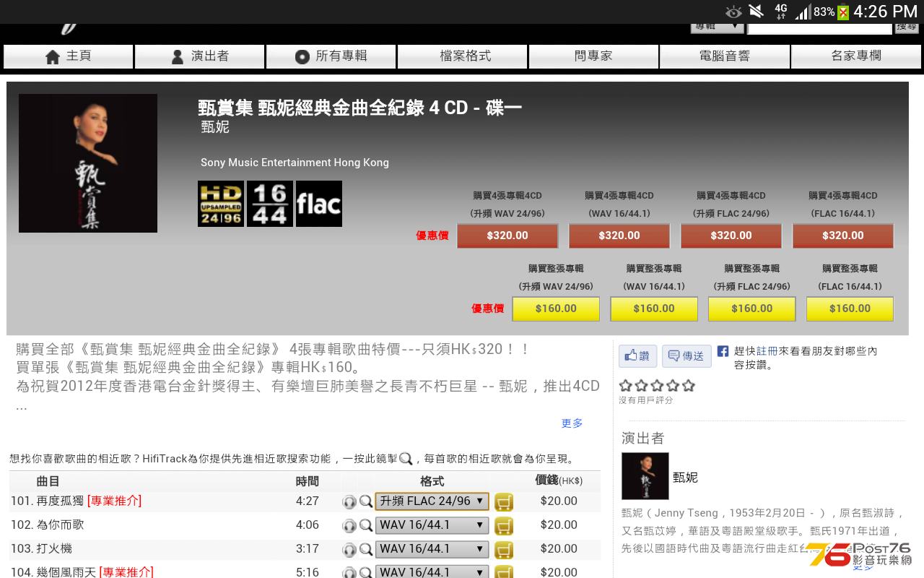Image resolution: width=924 pixels, height=578 pixels.
Task: Click the Facebook 傳送 send button
Action: [687, 355]
